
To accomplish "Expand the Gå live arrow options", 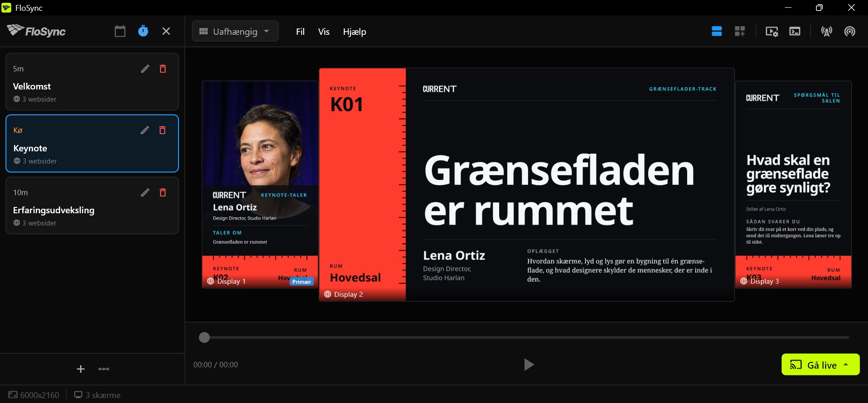I will click(x=846, y=364).
